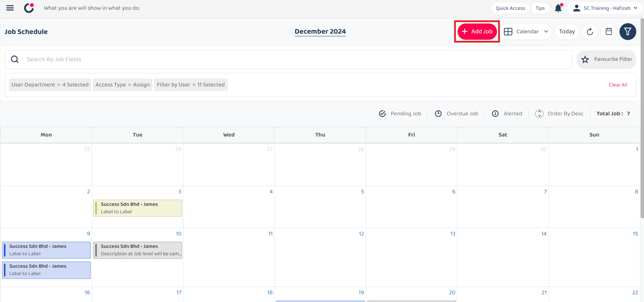644x302 pixels.
Task: Click Clear All filters link
Action: (x=618, y=85)
